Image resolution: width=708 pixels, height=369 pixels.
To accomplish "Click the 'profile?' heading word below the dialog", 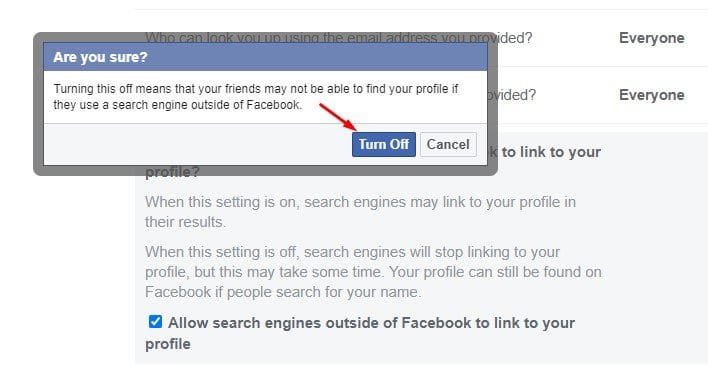I will point(172,173).
